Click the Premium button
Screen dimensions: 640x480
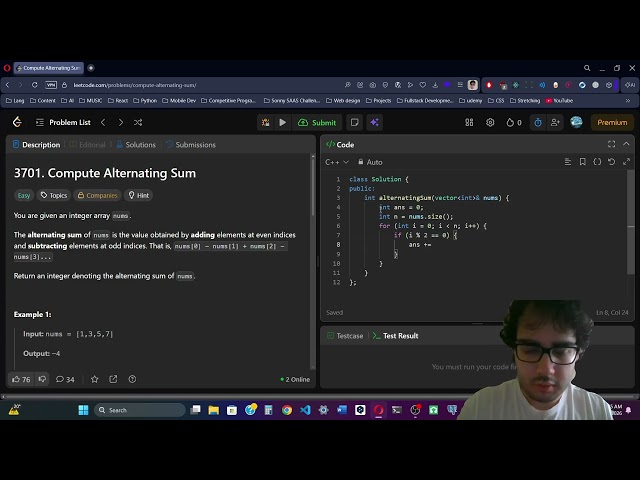pos(612,122)
